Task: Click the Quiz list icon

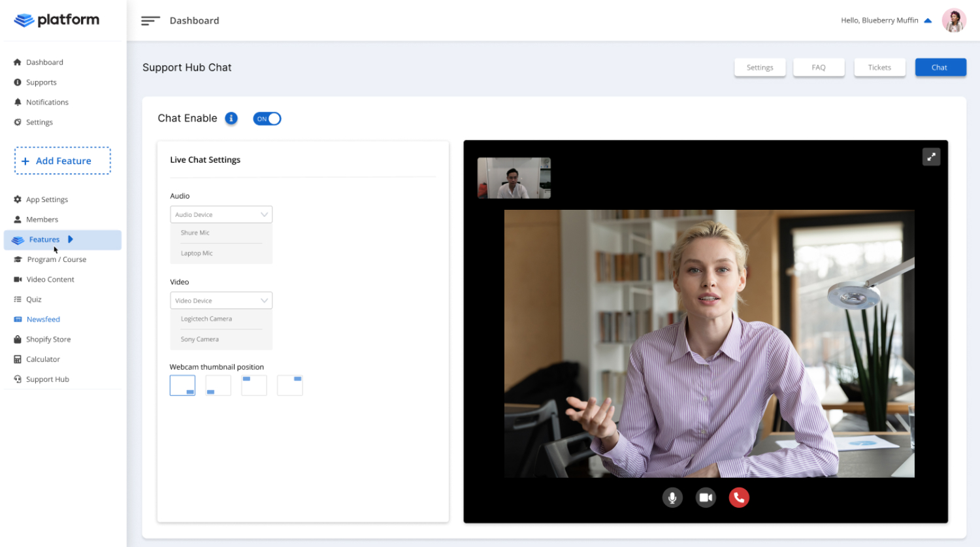Action: pos(18,299)
